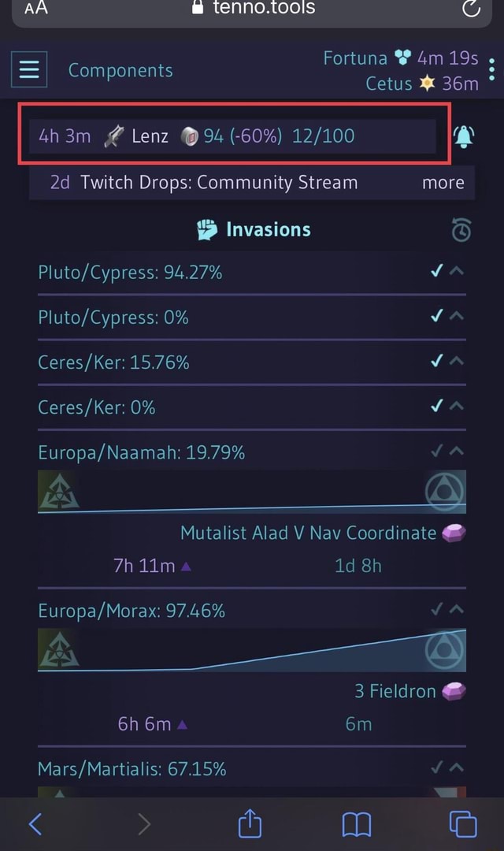Screen dimensions: 504x851
Task: Toggle tracking for the Europa/Morax invasion
Action: pyautogui.click(x=435, y=608)
